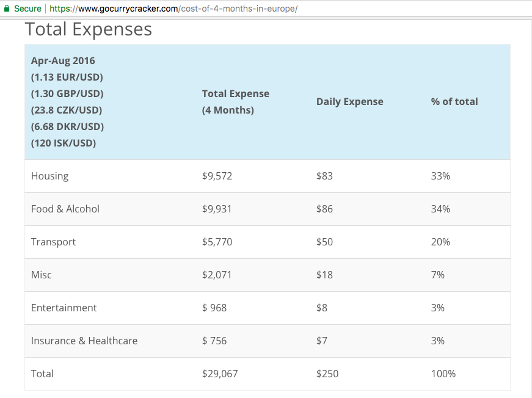Click the gocurrycracker.com URL in address bar
Screen dimensions: 532x398
click(173, 9)
